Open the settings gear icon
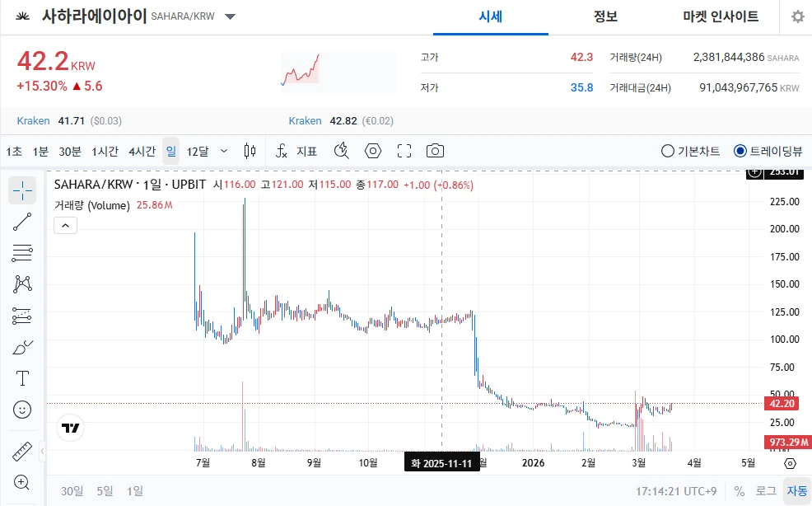Viewport: 812px width, 506px height. pos(797,16)
